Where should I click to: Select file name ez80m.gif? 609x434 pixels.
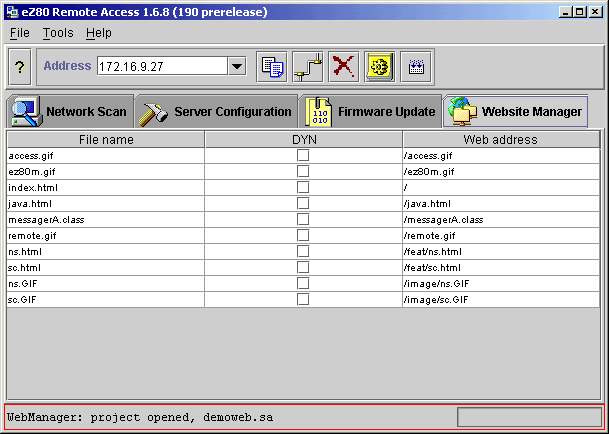pyautogui.click(x=31, y=172)
